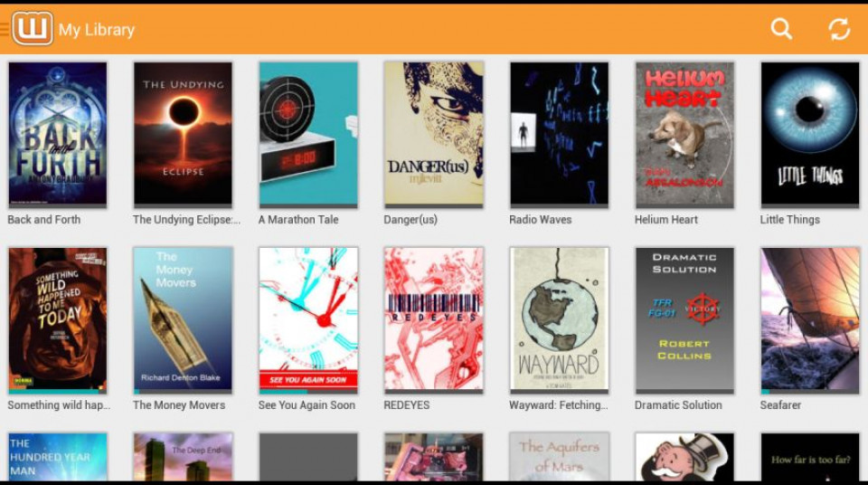The height and width of the screenshot is (485, 868).
Task: Tap the search magnifier icon
Action: [781, 29]
